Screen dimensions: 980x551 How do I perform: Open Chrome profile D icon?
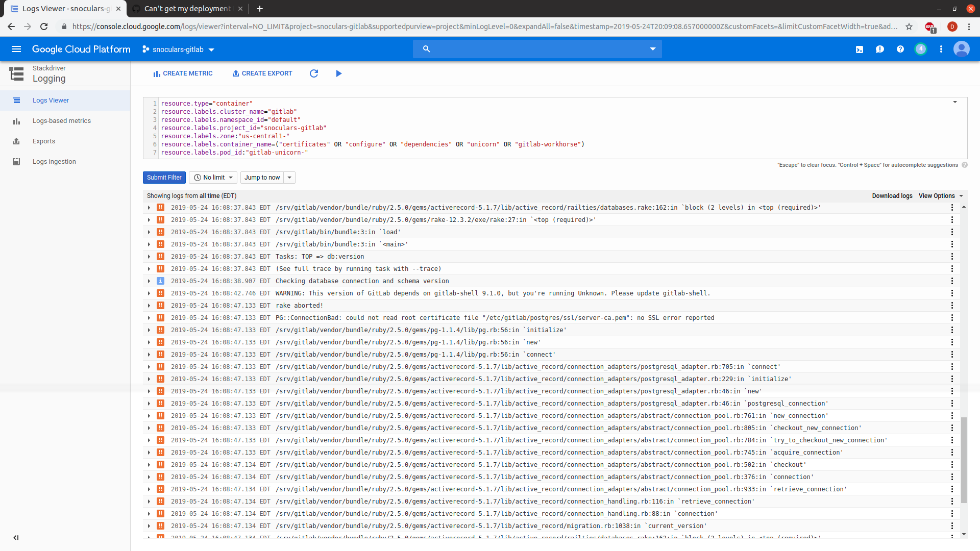click(952, 27)
